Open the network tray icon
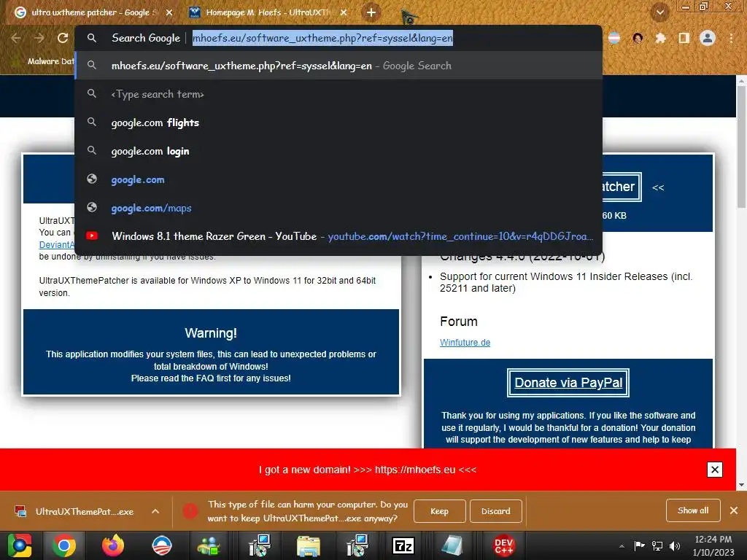Screen dimensions: 747x560 [x=657, y=545]
